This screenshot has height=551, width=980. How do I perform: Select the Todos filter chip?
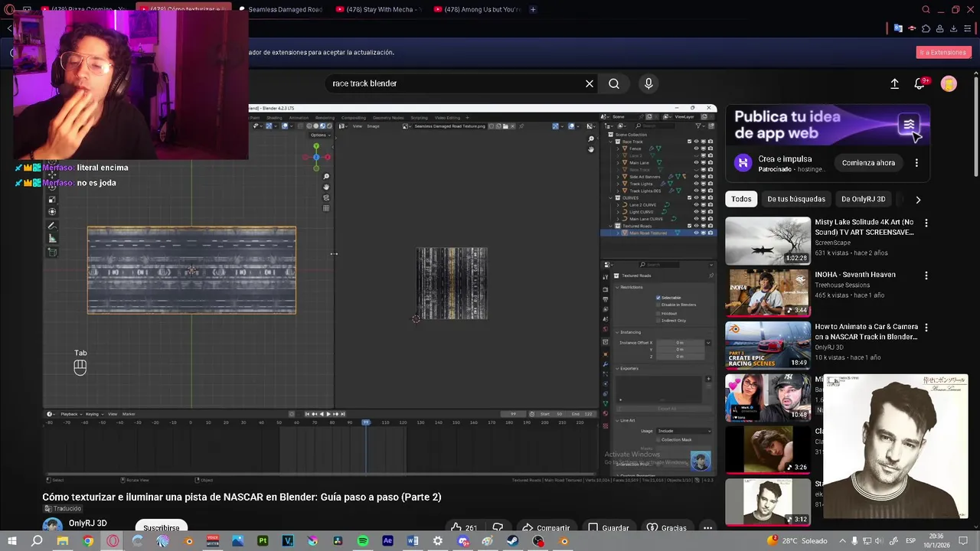tap(741, 199)
